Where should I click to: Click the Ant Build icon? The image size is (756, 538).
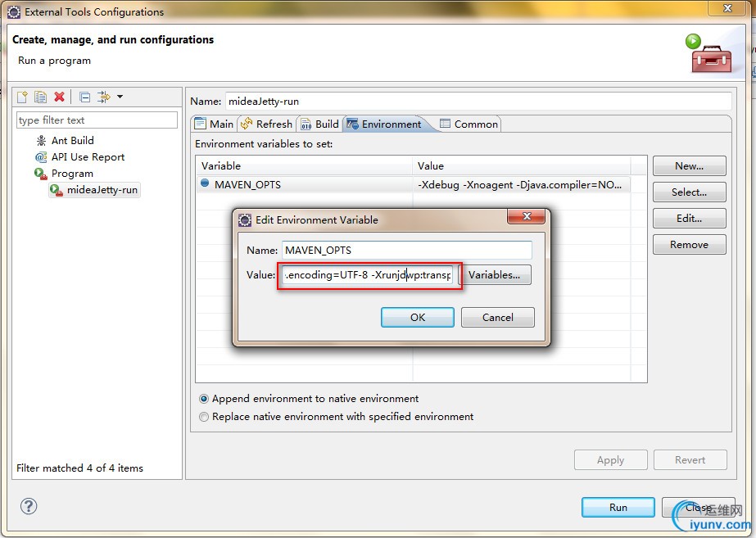click(x=41, y=141)
